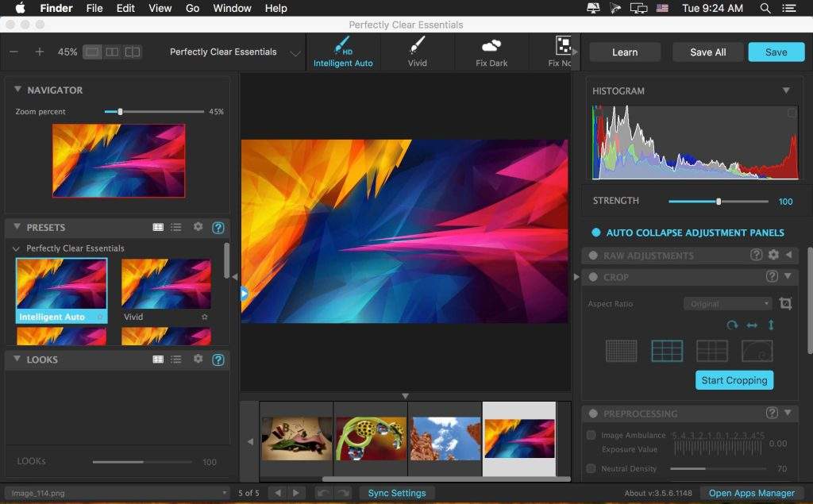Open Presets panel settings gear
The image size is (813, 504).
click(198, 227)
